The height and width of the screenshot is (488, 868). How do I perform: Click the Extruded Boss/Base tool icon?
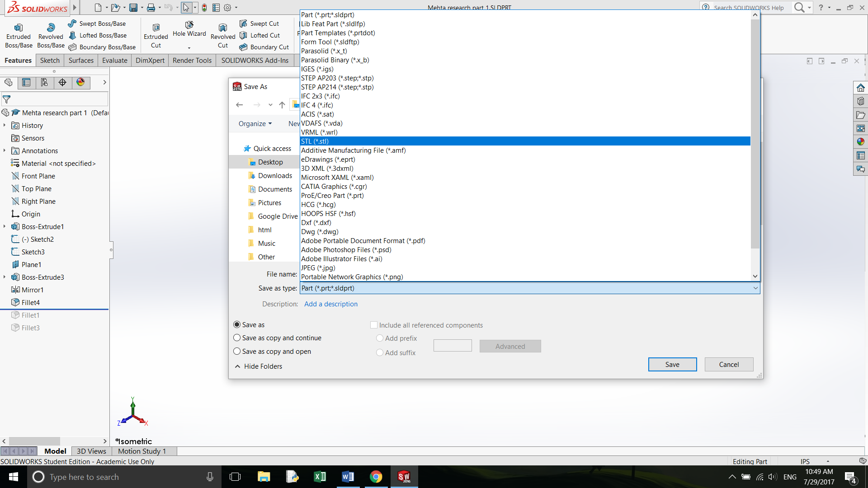(19, 28)
